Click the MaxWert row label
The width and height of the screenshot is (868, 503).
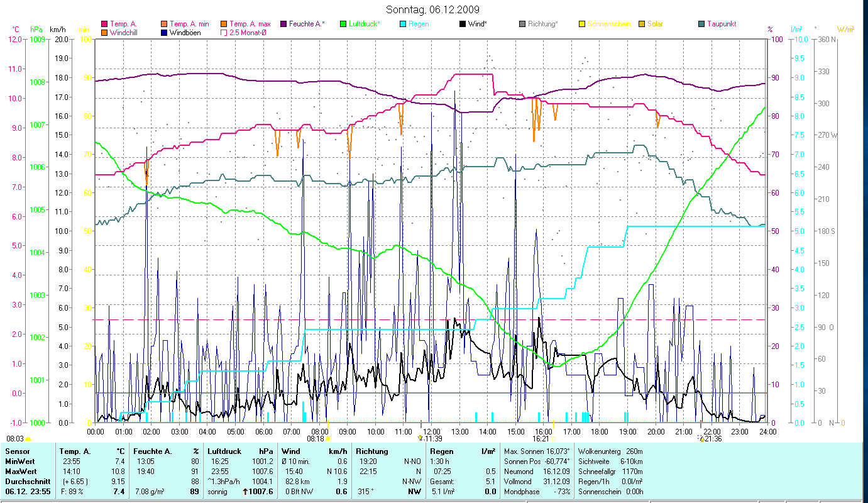pos(21,472)
